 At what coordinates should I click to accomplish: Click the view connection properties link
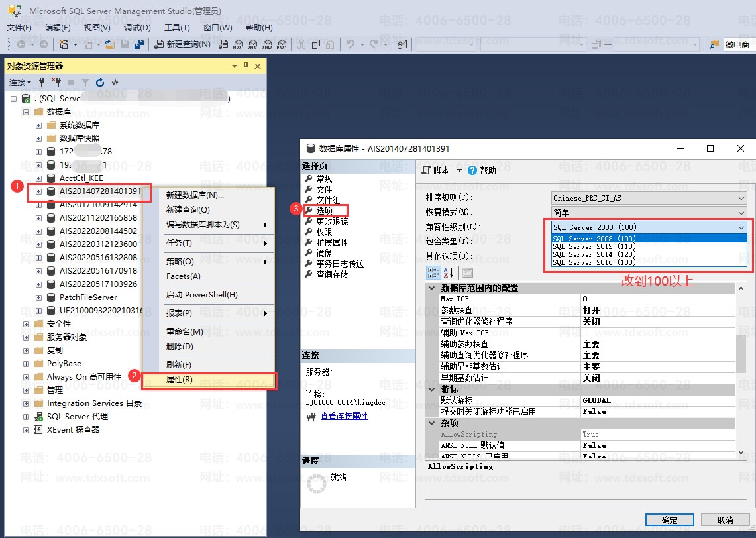344,416
